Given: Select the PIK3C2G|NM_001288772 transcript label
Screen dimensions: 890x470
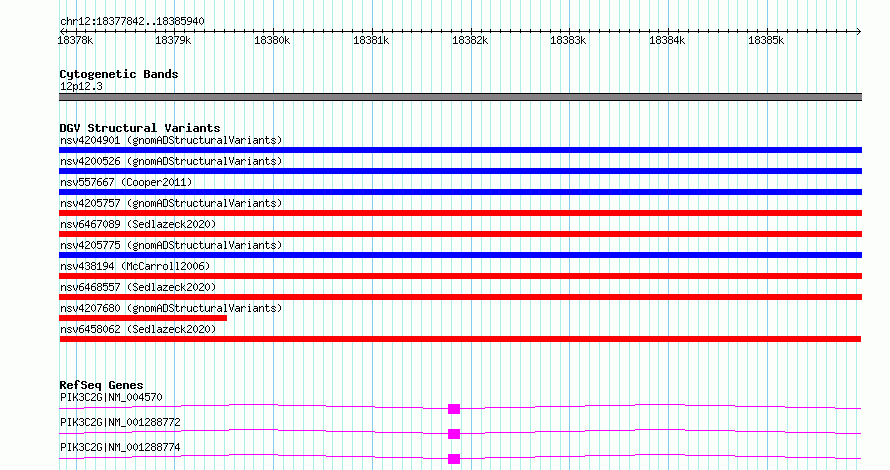Looking at the screenshot, I should [x=120, y=422].
